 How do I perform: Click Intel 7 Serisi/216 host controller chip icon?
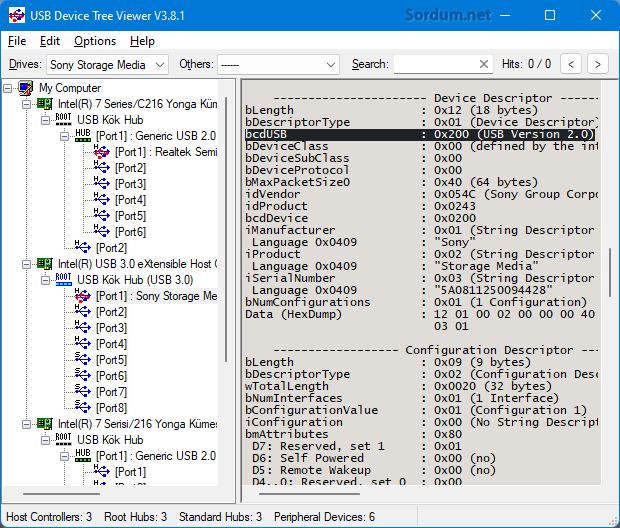click(45, 424)
